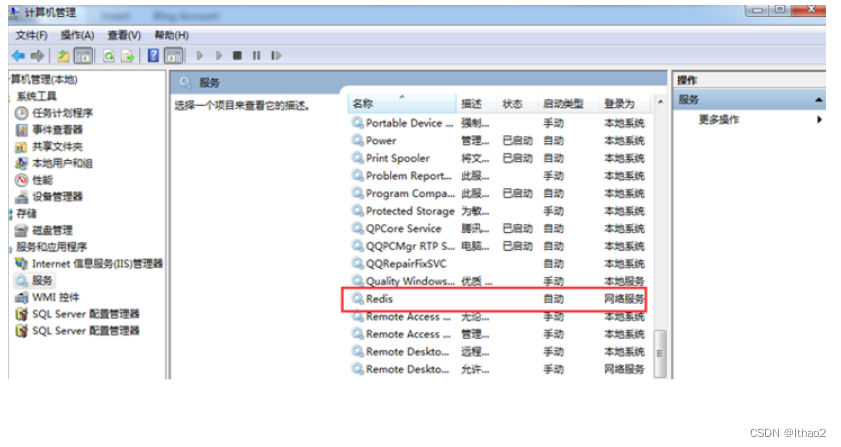Open the 文件(F) menu

31,35
